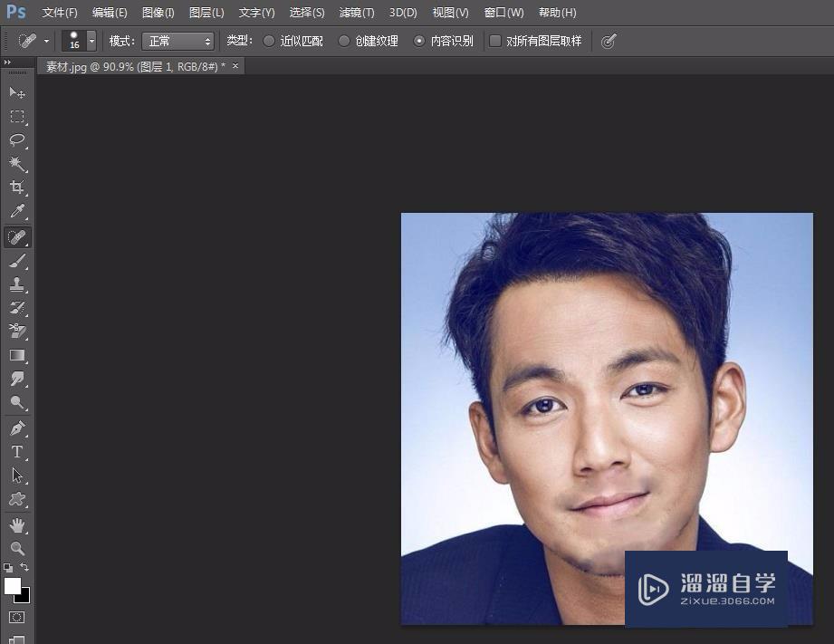834x644 pixels.
Task: Select the Custom Shape tool
Action: pyautogui.click(x=17, y=499)
